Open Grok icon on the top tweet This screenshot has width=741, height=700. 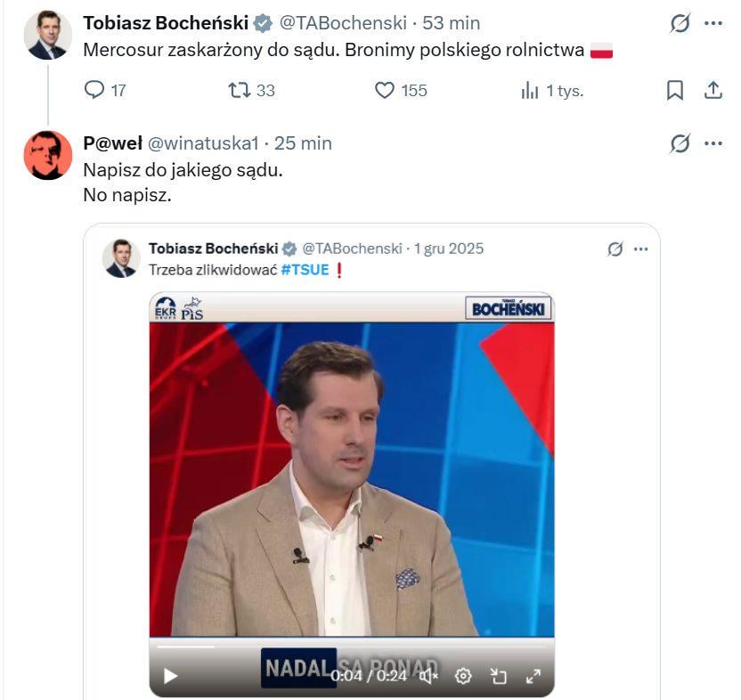pos(680,23)
